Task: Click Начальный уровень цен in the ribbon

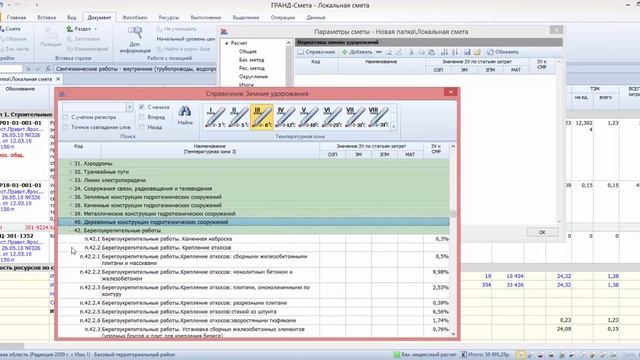Action: pos(186,39)
